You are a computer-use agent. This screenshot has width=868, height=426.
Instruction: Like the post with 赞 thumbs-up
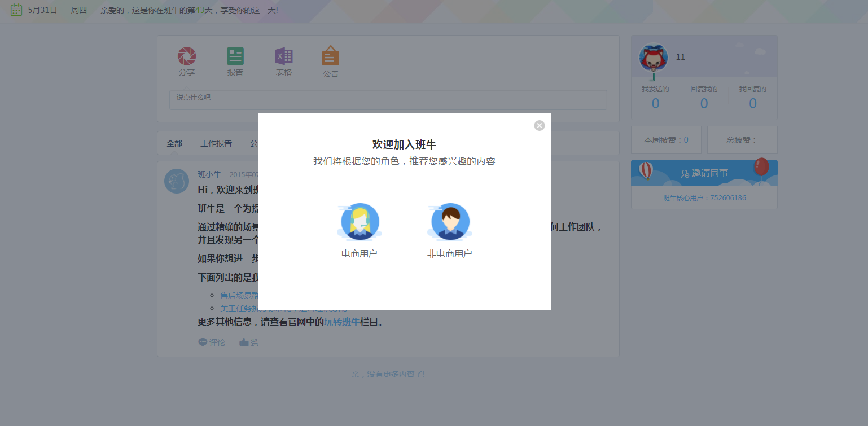(x=244, y=342)
